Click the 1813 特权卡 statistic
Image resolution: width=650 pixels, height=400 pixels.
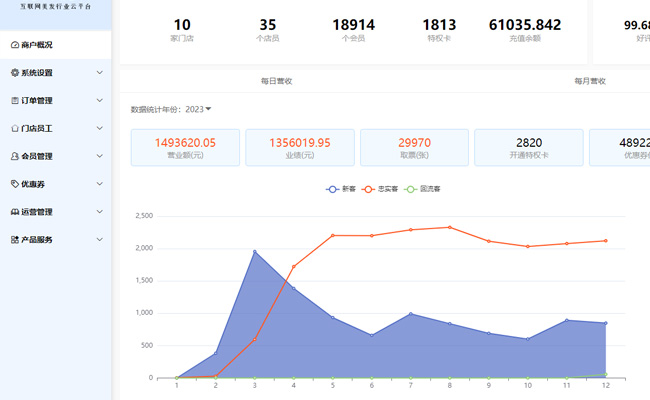tap(439, 30)
